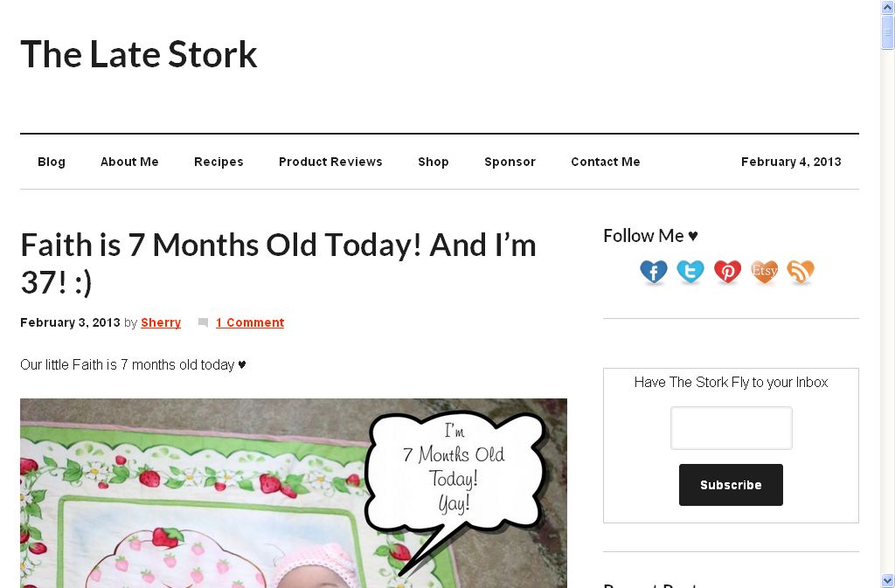Click the scrollbar up arrow

tap(887, 7)
